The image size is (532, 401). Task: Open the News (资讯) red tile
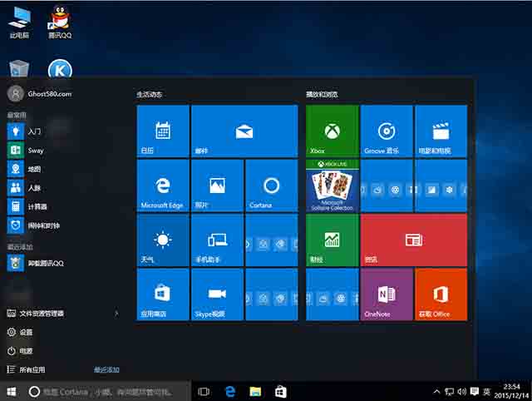tap(414, 240)
